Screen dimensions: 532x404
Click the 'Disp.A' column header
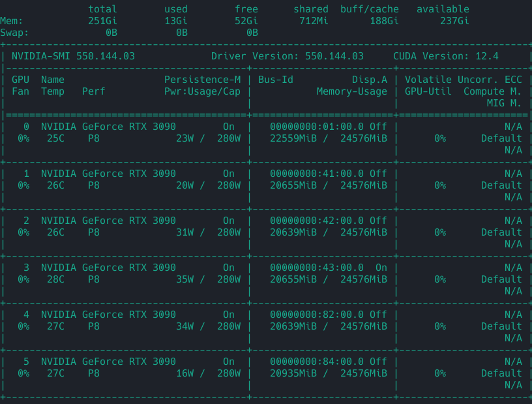click(x=370, y=80)
